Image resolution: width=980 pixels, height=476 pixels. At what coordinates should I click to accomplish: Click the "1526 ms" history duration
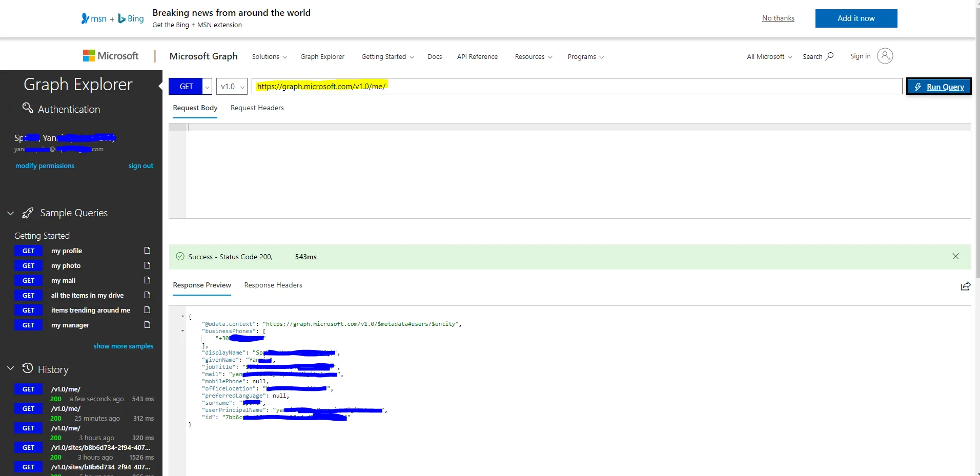[141, 457]
